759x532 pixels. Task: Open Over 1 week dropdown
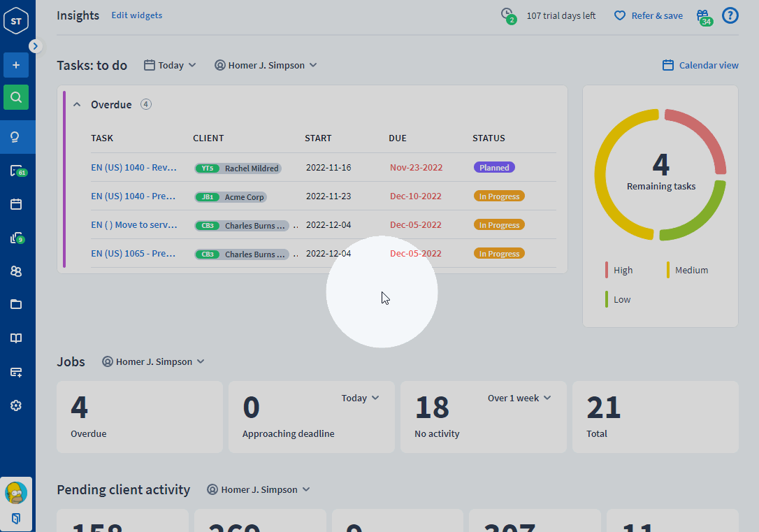point(519,398)
